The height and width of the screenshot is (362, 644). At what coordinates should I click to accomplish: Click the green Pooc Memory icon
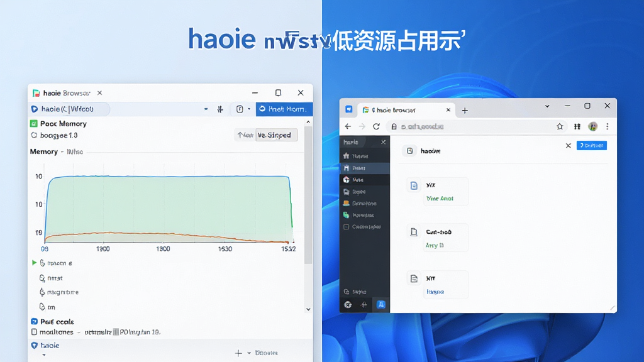point(34,124)
